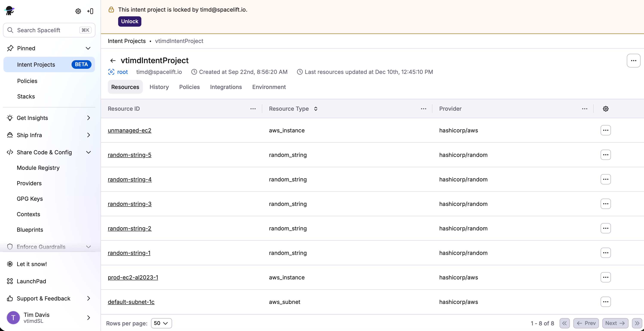The width and height of the screenshot is (644, 331).
Task: Collapse the Pinned section
Action: (x=88, y=48)
